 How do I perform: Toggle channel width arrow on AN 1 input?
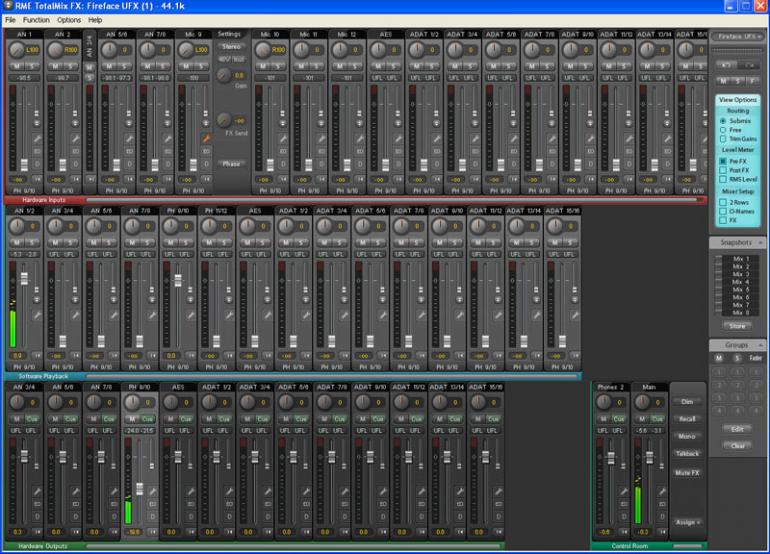click(37, 179)
